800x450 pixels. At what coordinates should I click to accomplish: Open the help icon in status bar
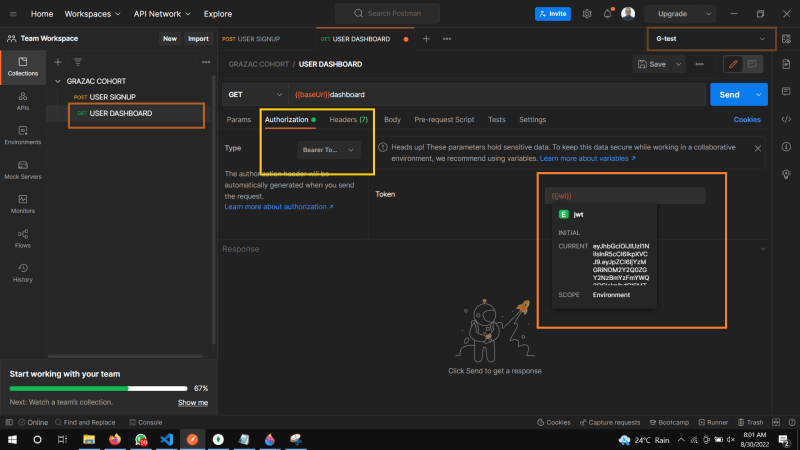(x=792, y=422)
